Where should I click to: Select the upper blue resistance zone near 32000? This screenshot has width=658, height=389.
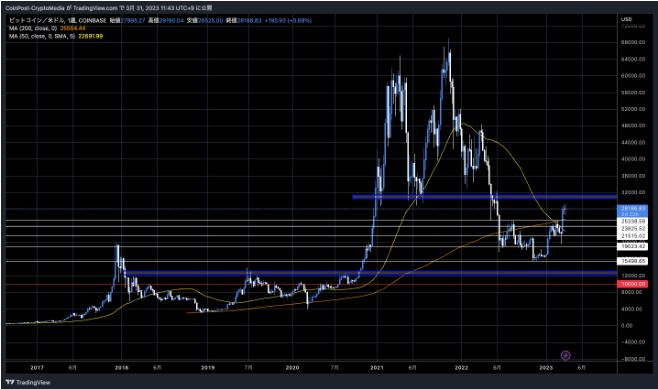click(x=485, y=197)
